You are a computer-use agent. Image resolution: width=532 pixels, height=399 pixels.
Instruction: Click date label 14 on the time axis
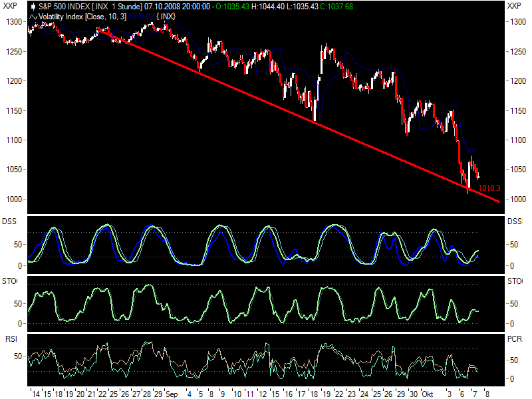[36, 394]
